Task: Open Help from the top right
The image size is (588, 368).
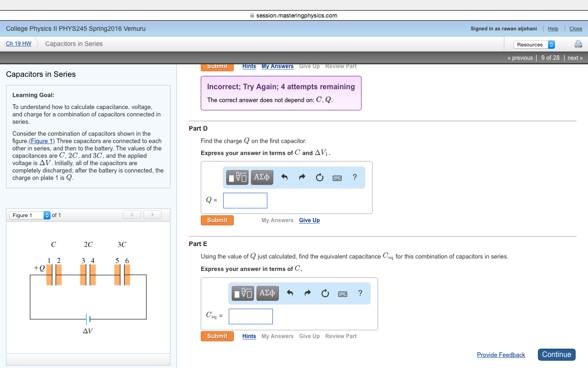Action: (x=553, y=29)
